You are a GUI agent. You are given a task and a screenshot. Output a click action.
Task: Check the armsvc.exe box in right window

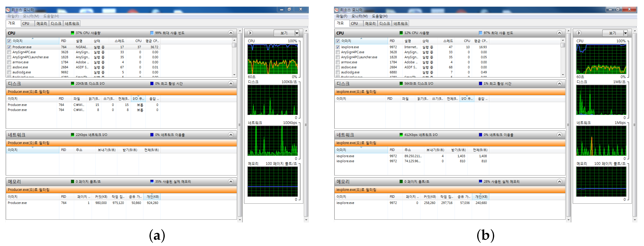pos(338,62)
